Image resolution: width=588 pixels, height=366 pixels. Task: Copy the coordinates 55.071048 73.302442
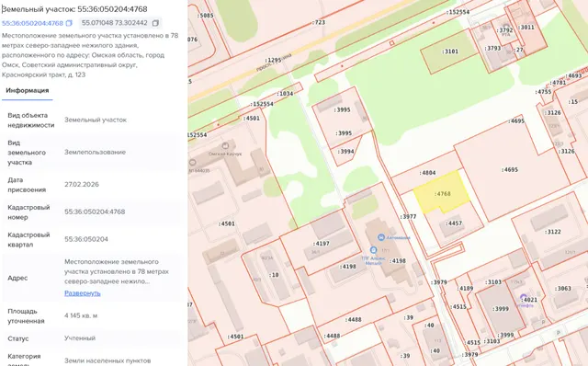pyautogui.click(x=155, y=23)
